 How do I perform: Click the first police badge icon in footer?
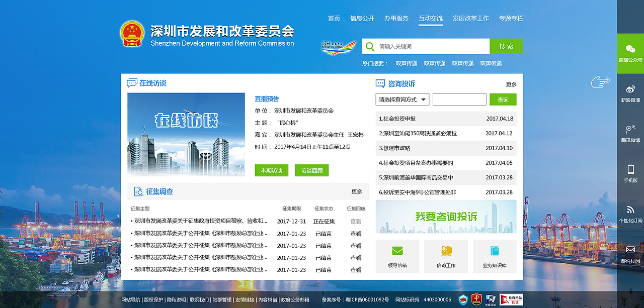click(x=463, y=299)
